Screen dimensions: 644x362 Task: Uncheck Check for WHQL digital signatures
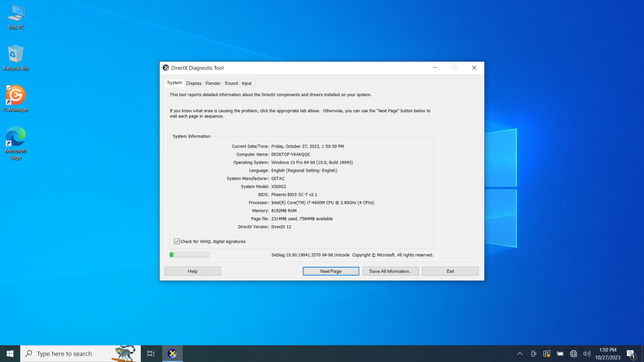pyautogui.click(x=177, y=241)
